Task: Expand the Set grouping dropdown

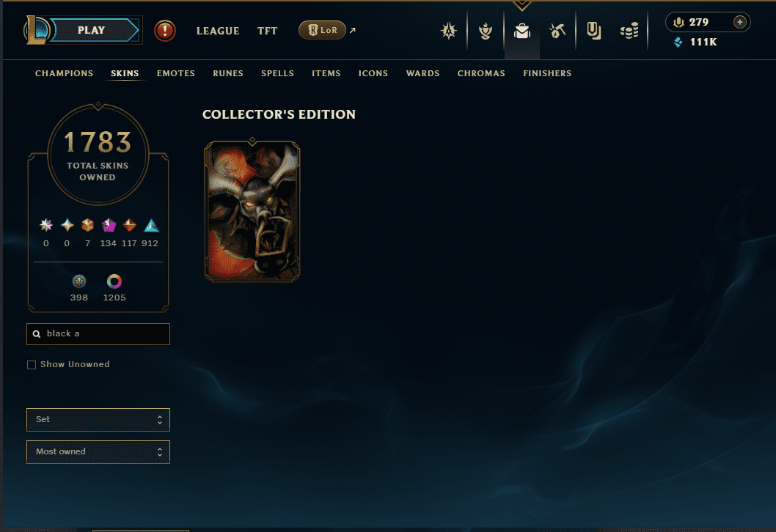Action: tap(98, 420)
